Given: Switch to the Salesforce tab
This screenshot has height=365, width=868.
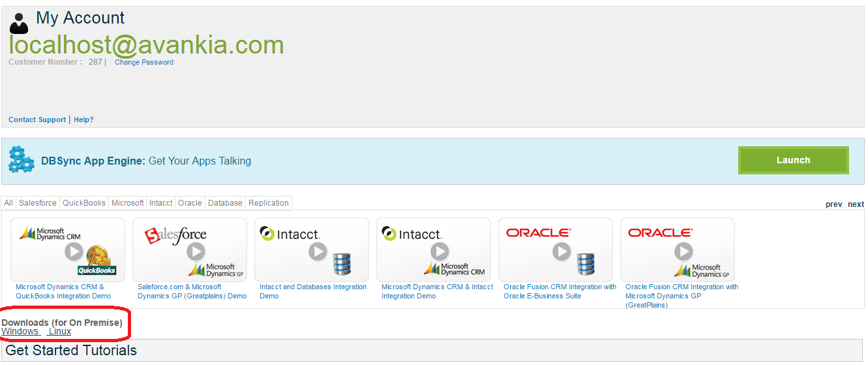Looking at the screenshot, I should [x=38, y=203].
